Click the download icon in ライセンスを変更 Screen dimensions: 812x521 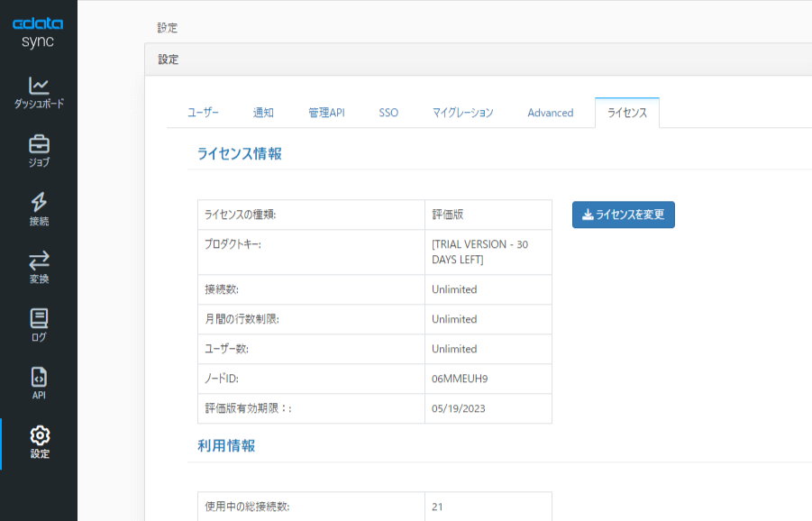(x=588, y=215)
